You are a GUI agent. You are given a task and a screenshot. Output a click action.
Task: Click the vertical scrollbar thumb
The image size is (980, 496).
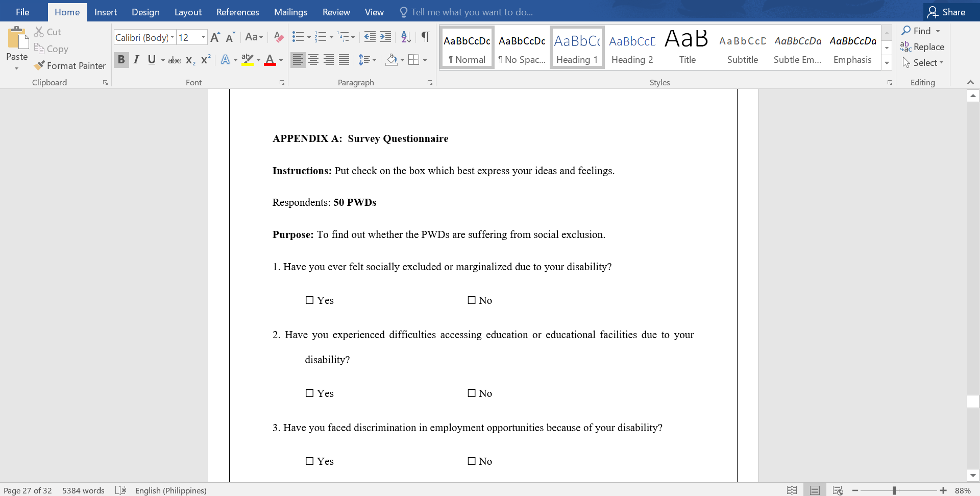point(973,401)
